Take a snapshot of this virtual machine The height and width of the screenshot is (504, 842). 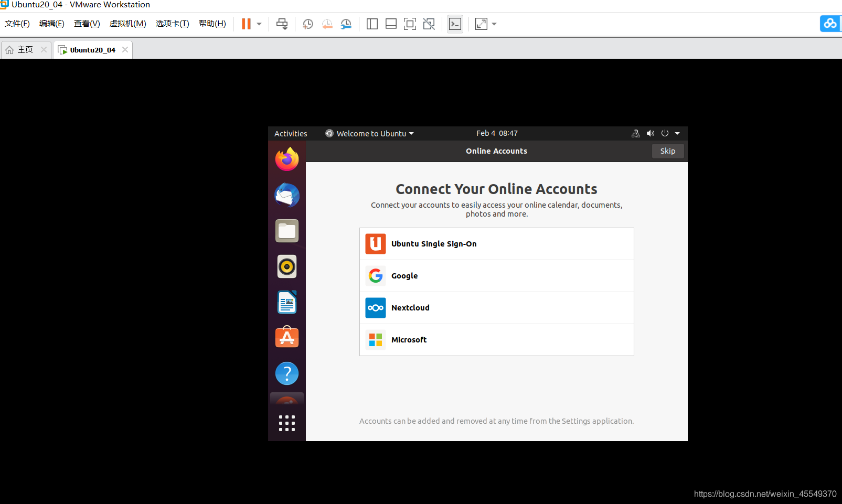coord(308,24)
